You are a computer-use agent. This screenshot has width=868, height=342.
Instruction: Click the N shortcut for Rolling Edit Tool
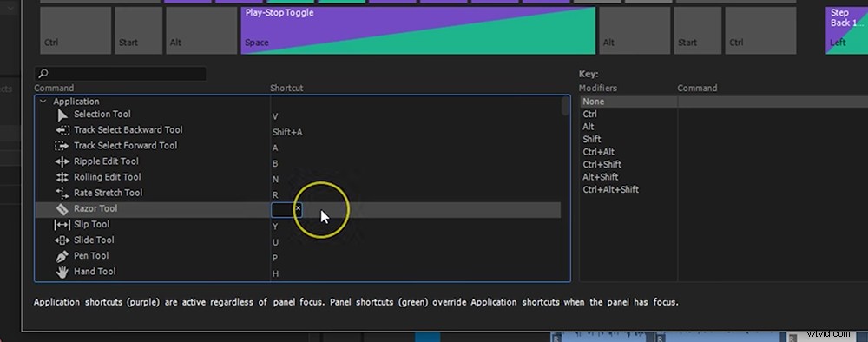tap(276, 180)
